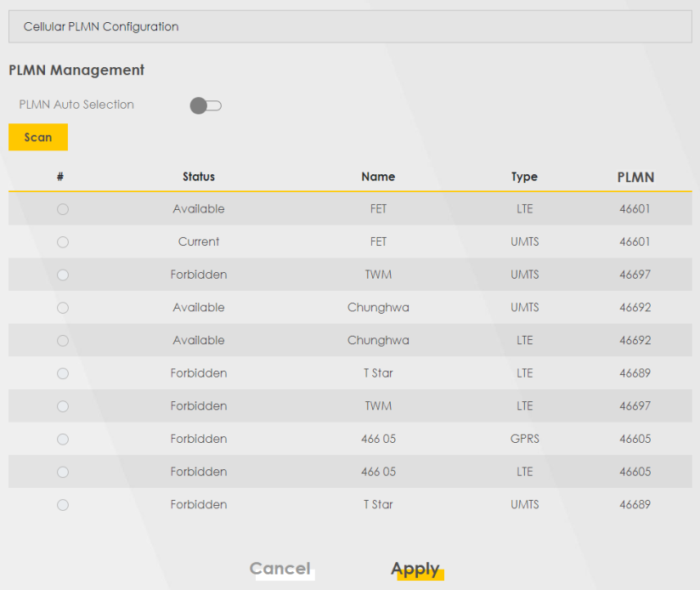The image size is (700, 590).
Task: Select the 466 05 GPRS radio button
Action: click(63, 440)
